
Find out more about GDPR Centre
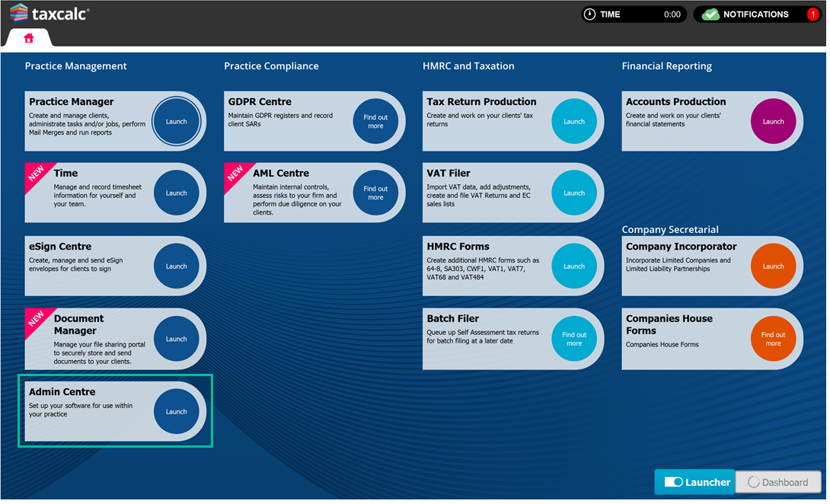coord(375,122)
